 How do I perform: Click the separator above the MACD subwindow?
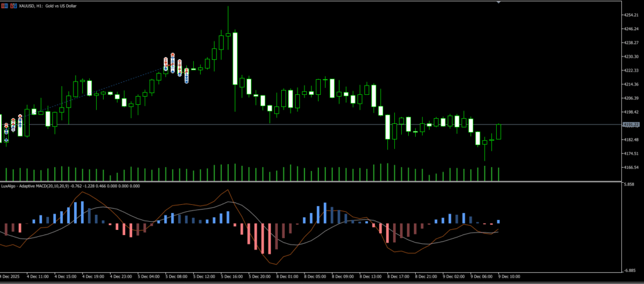tap(308, 182)
